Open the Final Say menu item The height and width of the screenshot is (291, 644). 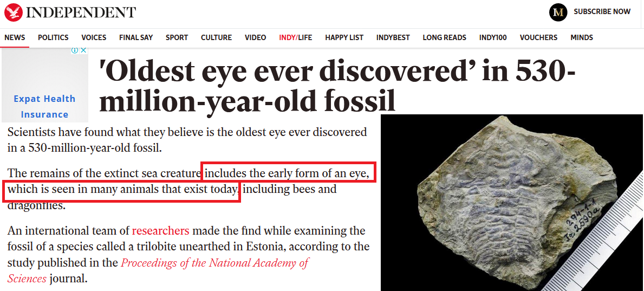pyautogui.click(x=136, y=37)
